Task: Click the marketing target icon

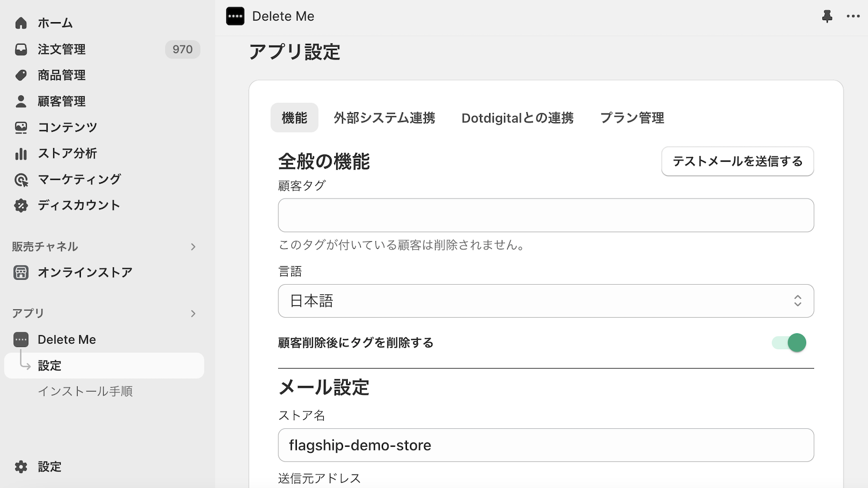Action: 21,179
